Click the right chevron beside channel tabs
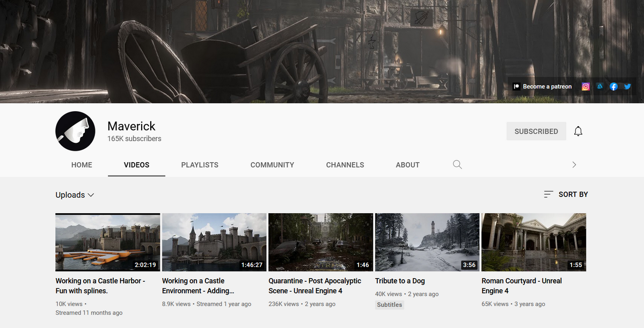 pos(574,165)
